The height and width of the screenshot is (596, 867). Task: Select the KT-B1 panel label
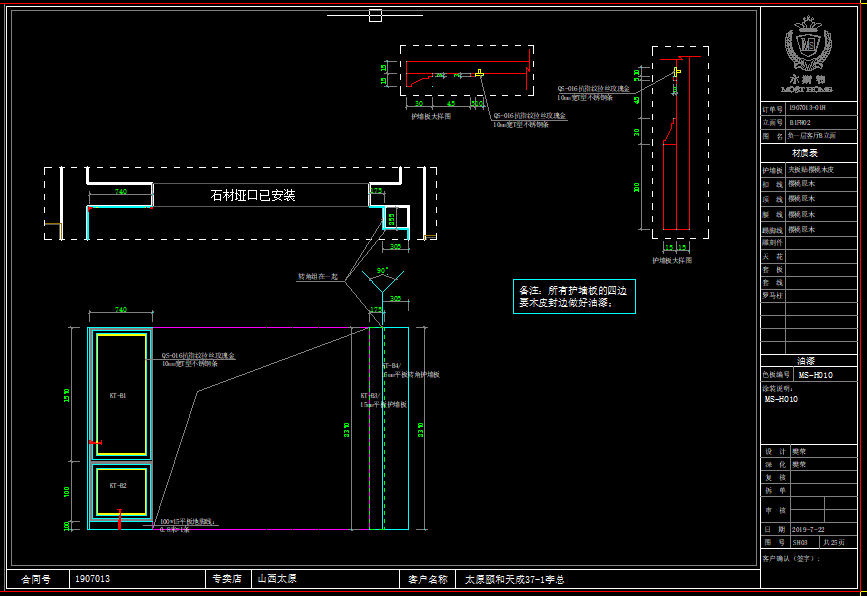pyautogui.click(x=118, y=396)
